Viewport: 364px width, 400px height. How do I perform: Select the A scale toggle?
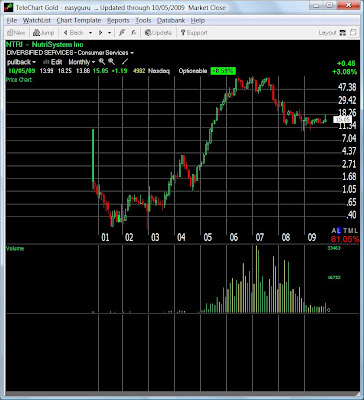pyautogui.click(x=334, y=231)
